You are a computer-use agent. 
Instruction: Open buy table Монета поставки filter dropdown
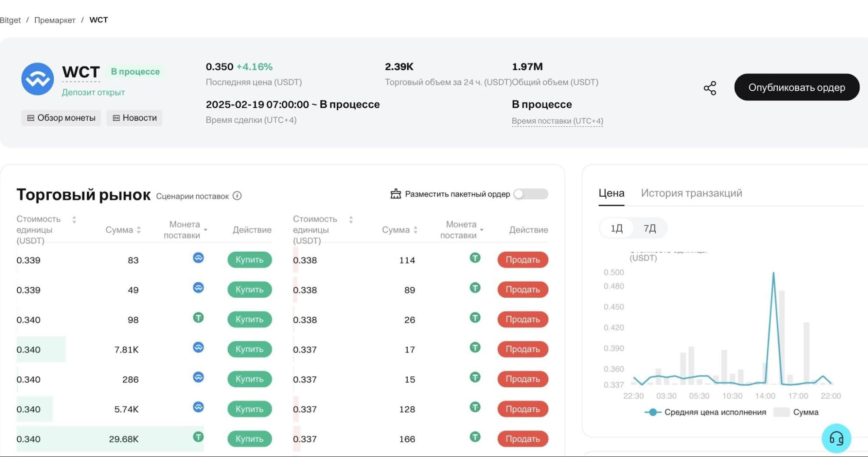(x=205, y=230)
